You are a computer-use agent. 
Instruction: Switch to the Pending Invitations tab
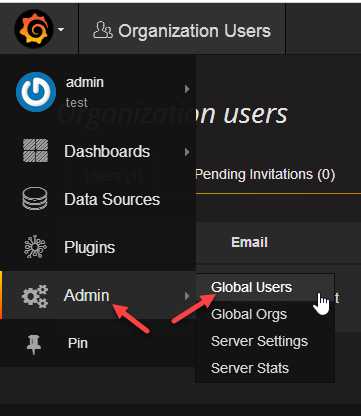click(265, 175)
